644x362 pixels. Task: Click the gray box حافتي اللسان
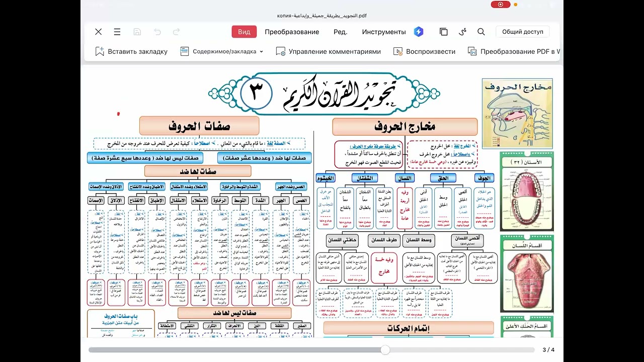pyautogui.click(x=342, y=240)
